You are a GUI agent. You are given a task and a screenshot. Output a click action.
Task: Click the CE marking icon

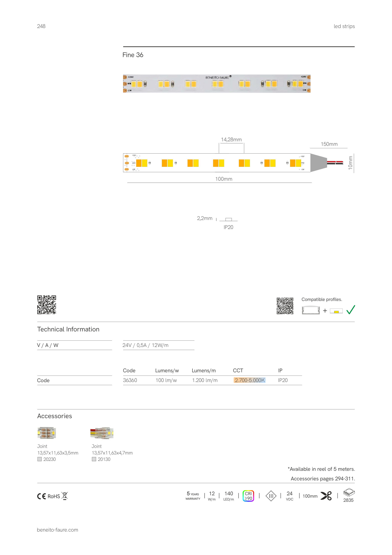coord(41,496)
